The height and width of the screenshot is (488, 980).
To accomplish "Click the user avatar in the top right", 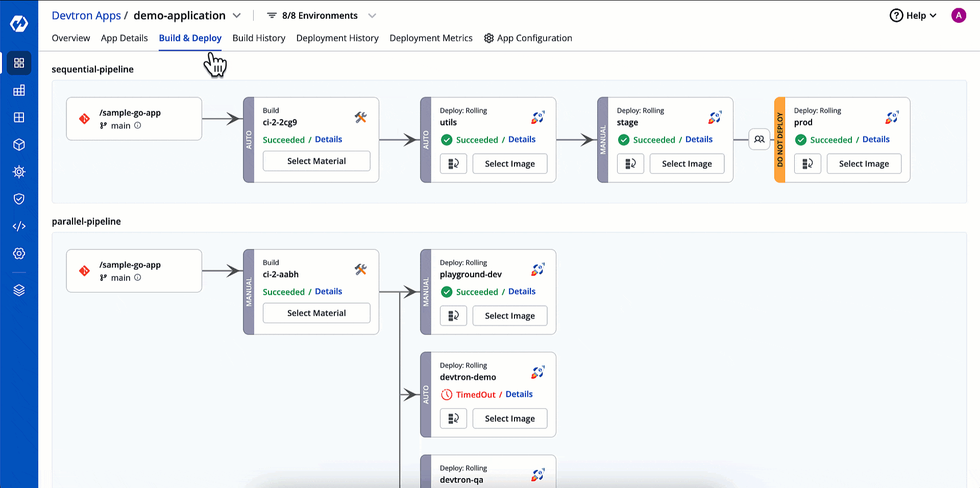I will pyautogui.click(x=959, y=15).
